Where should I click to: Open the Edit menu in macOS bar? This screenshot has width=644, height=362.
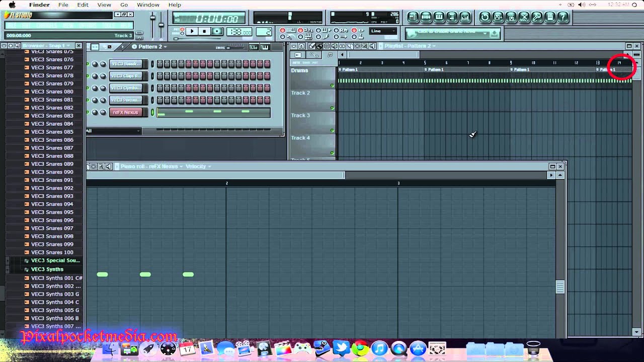click(x=83, y=5)
